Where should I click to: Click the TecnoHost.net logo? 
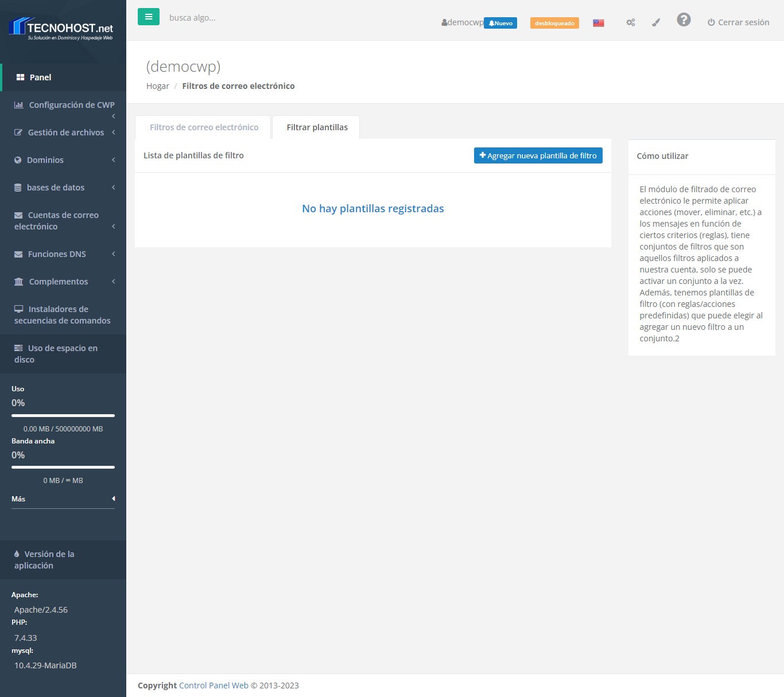point(62,29)
